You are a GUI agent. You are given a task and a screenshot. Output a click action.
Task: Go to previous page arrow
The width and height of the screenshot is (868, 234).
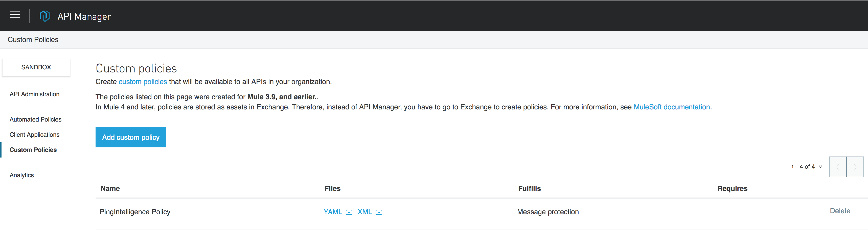(838, 167)
